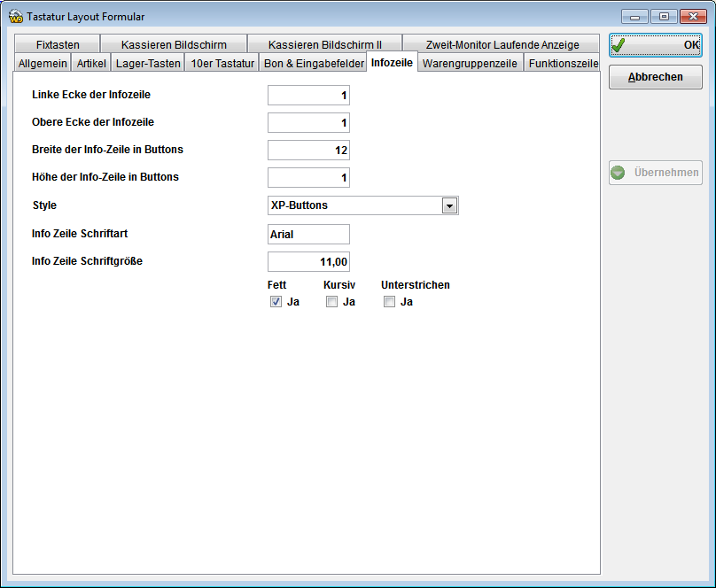Viewport: 716px width, 588px height.
Task: Open Bon & Eingabefelder tab
Action: point(314,63)
